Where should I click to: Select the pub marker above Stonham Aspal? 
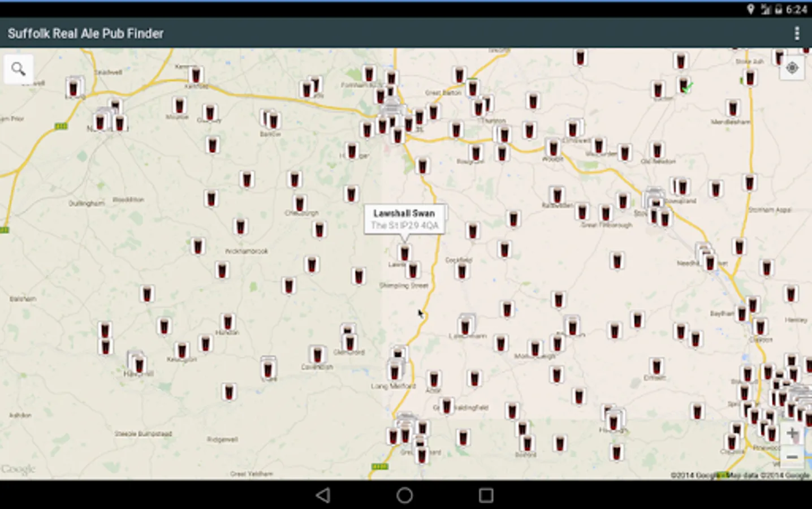(x=749, y=183)
